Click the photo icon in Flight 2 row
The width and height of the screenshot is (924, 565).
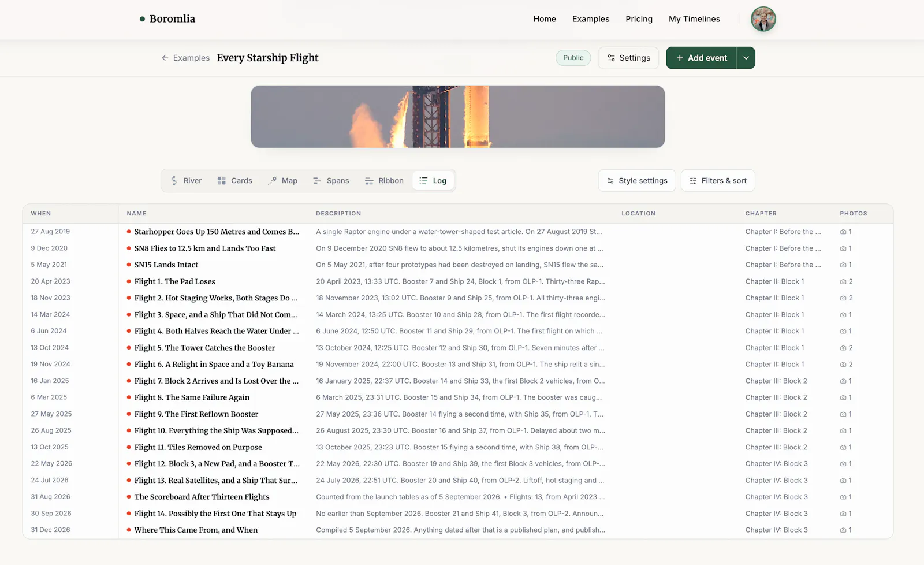[843, 298]
